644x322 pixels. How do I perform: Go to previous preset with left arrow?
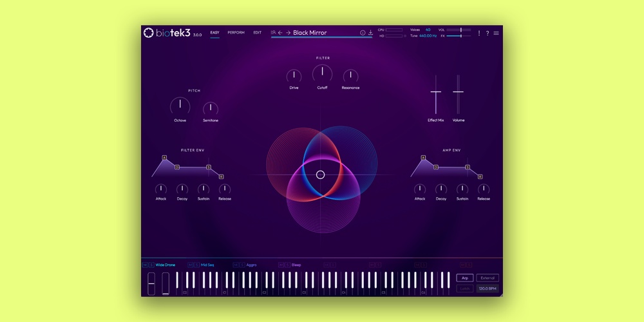pyautogui.click(x=280, y=33)
